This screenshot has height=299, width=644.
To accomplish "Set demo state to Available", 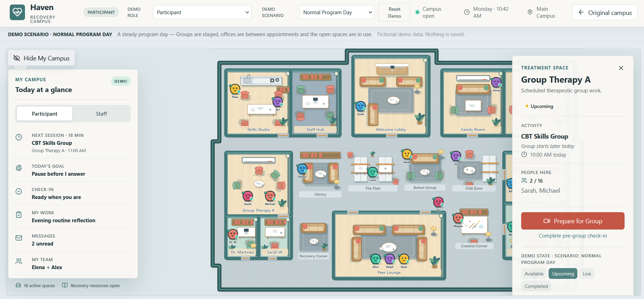I will coord(534,274).
